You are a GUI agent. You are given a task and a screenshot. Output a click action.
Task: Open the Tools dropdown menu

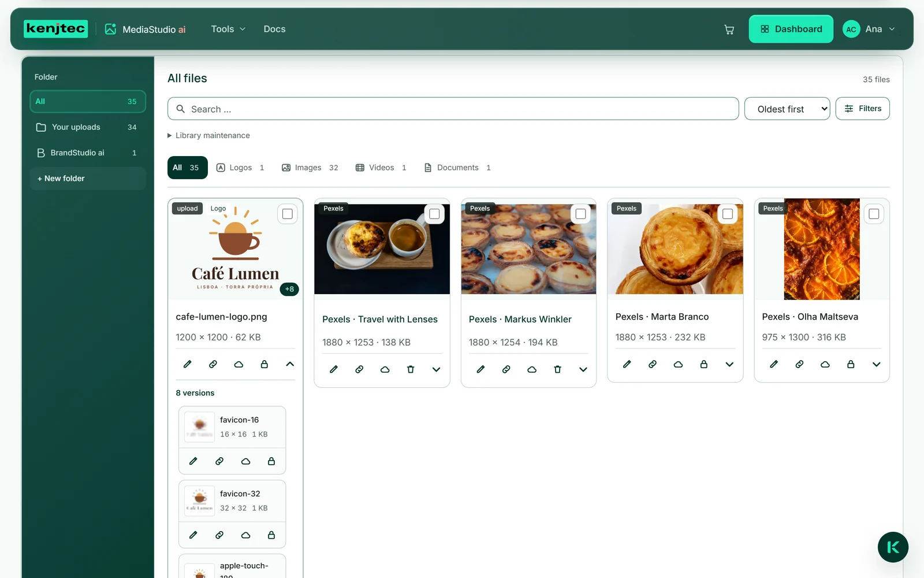[x=228, y=29]
